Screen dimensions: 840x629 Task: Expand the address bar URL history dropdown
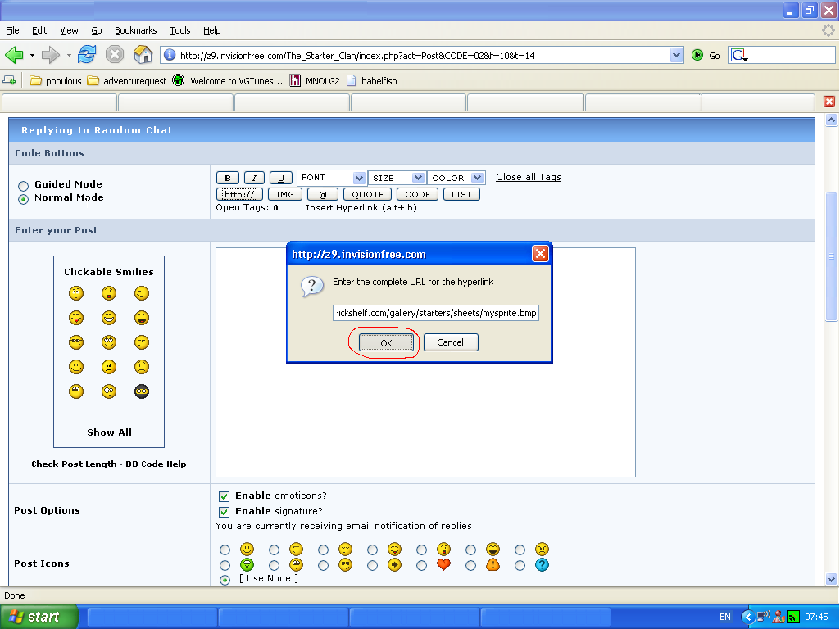tap(676, 55)
